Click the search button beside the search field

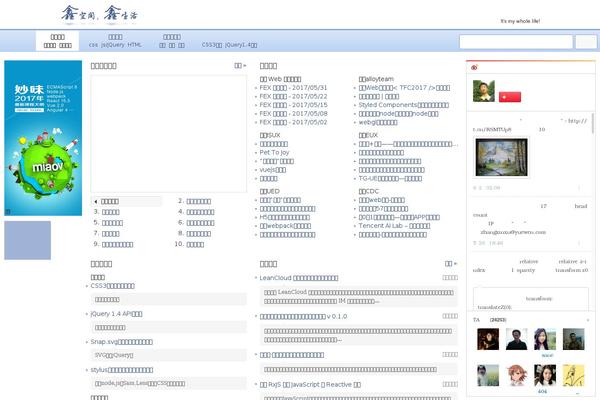(586, 42)
